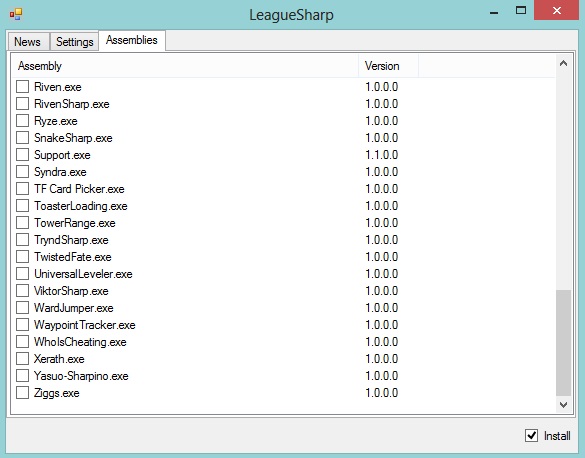Select the Riven.exe row name
The image size is (585, 458).
[x=58, y=87]
